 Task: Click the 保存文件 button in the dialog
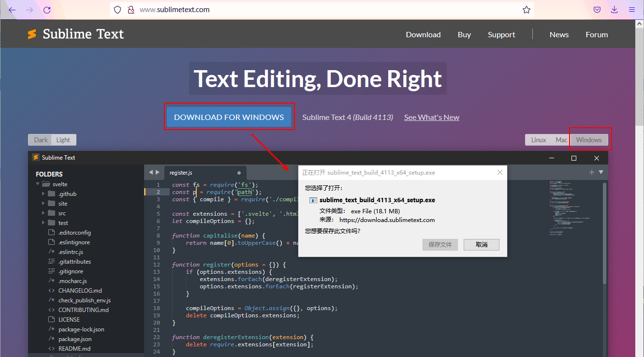coord(440,244)
